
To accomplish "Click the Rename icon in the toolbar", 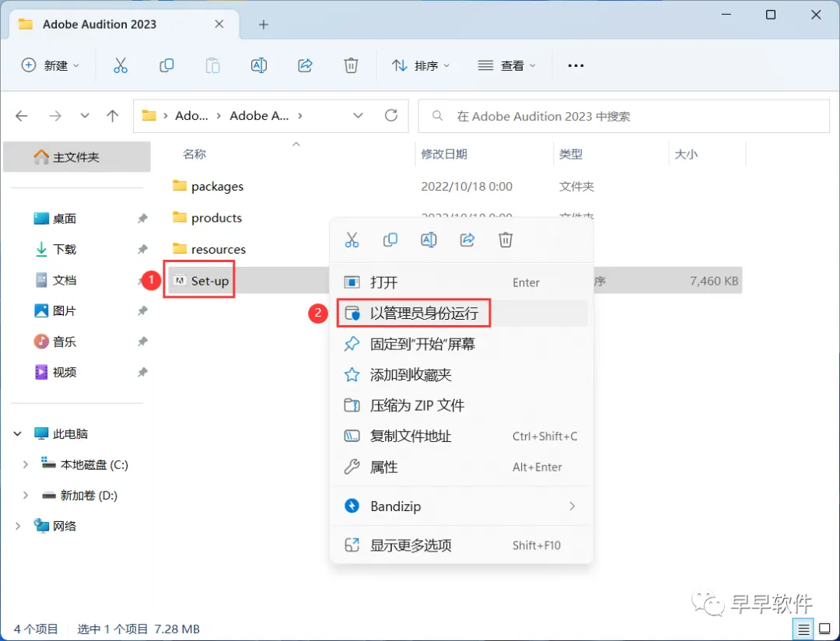I will point(259,65).
